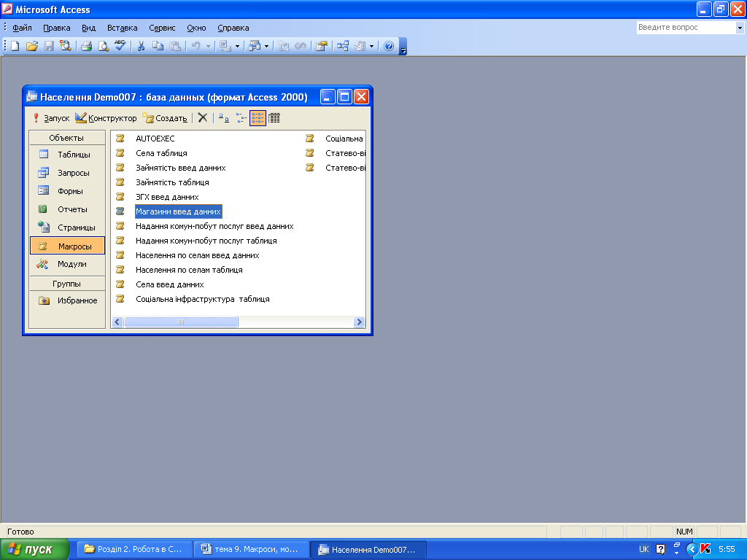This screenshot has height=560, width=747.
Task: Switch to Details table view
Action: (274, 118)
